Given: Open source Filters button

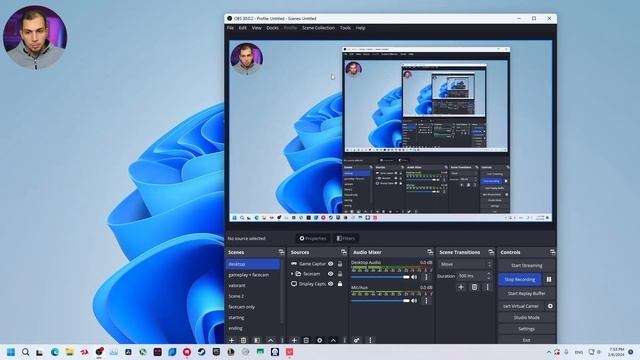Looking at the screenshot, I should pyautogui.click(x=346, y=238).
